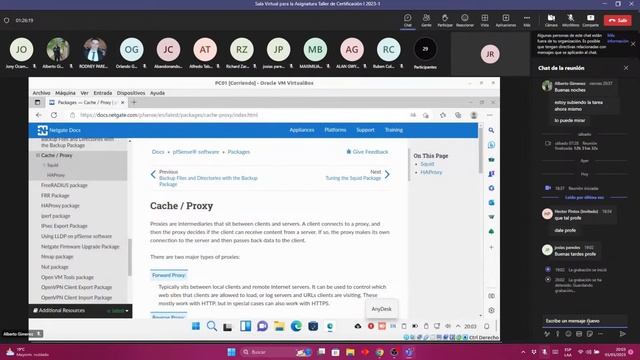The height and width of the screenshot is (360, 640).
Task: Raise hand with the Participar icon
Action: pyautogui.click(x=444, y=20)
